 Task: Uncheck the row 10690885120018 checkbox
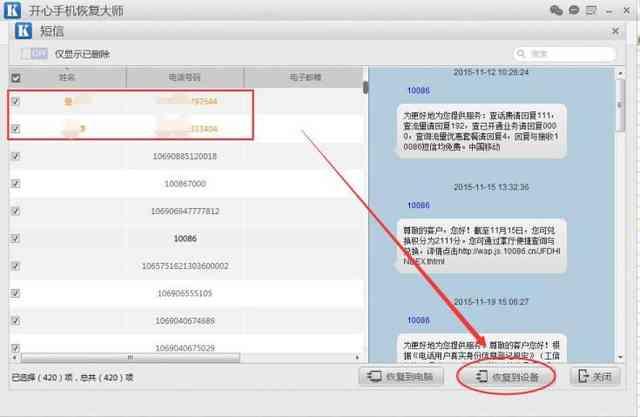coord(16,156)
